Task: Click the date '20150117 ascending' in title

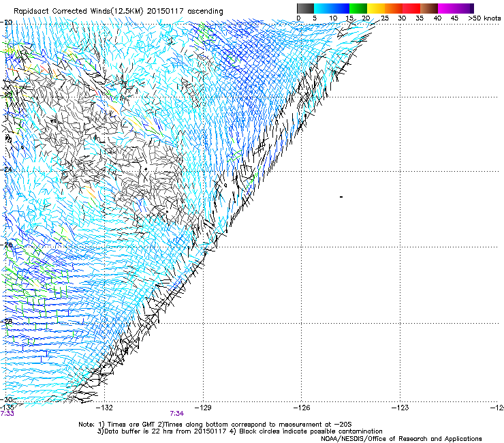Action: 185,12
